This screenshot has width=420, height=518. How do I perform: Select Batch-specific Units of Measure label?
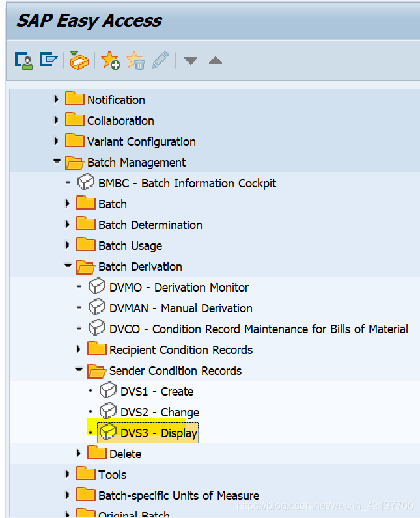(x=179, y=495)
